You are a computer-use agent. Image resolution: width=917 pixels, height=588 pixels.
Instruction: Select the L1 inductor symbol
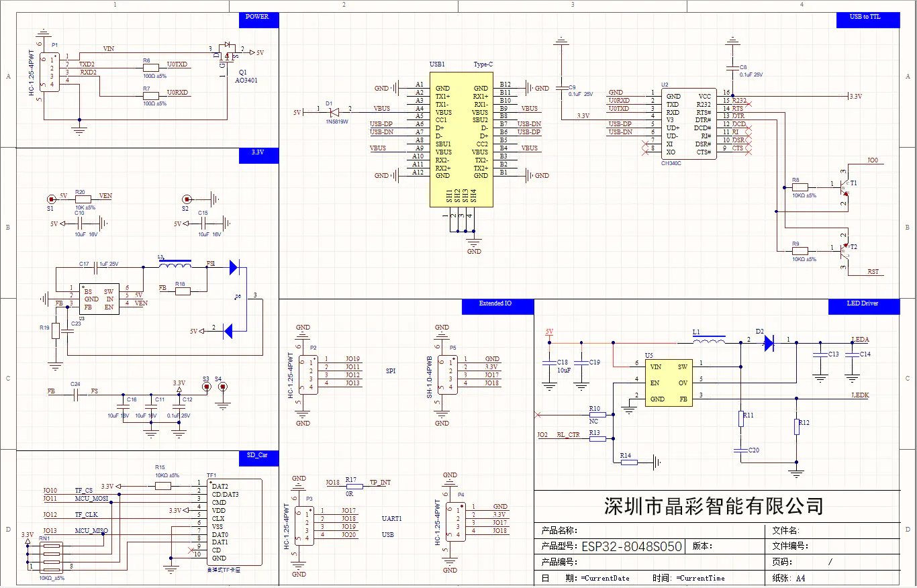pos(709,340)
